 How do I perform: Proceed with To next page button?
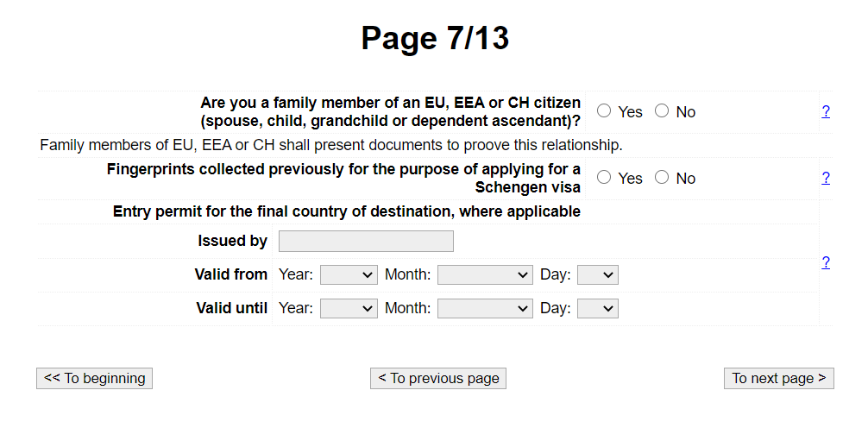click(x=779, y=378)
